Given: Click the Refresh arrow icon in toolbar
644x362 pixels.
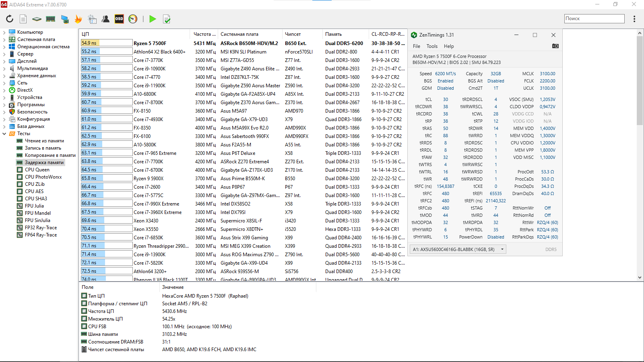Looking at the screenshot, I should [x=10, y=19].
